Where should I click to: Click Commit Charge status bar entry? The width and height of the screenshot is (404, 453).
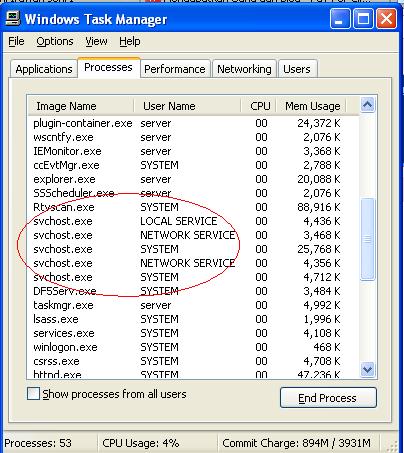(296, 443)
